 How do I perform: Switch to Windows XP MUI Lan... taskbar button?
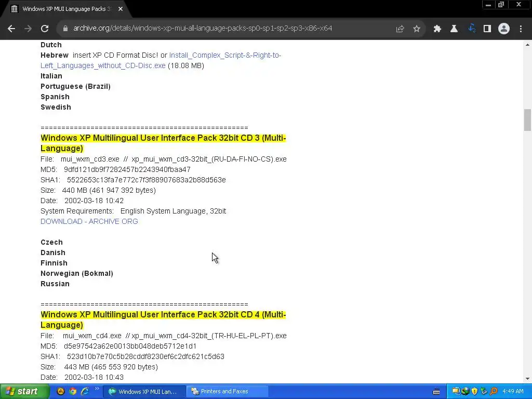144,392
